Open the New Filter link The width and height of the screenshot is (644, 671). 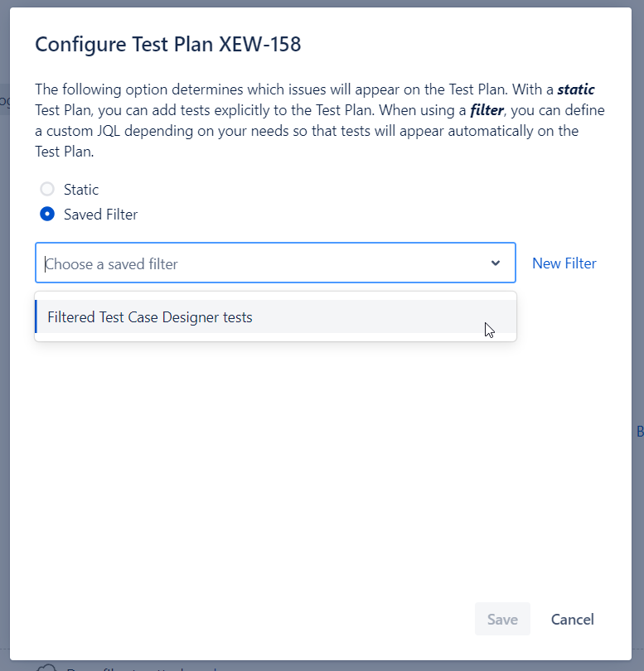(564, 263)
